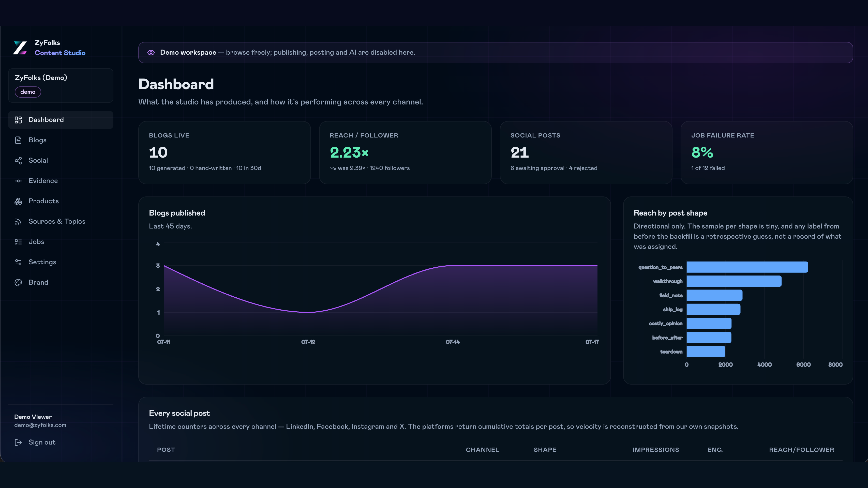Click the eye icon in demo banner
Image resolution: width=868 pixels, height=488 pixels.
point(151,53)
